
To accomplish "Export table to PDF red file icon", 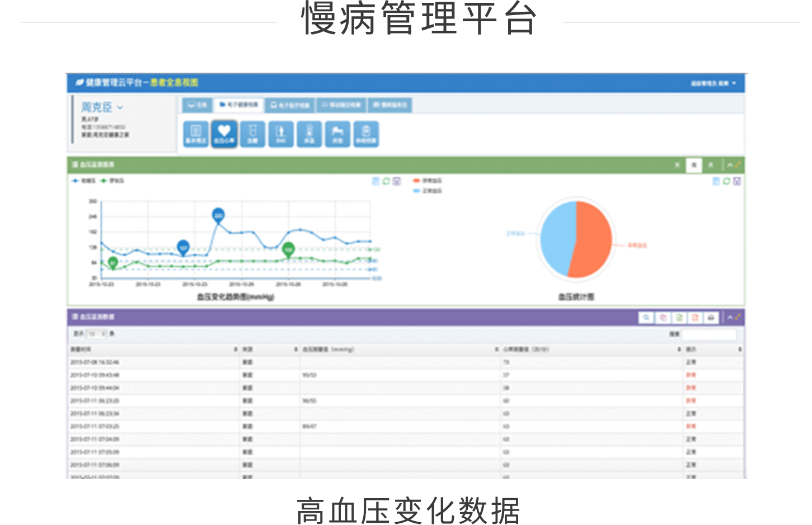I will pyautogui.click(x=695, y=318).
